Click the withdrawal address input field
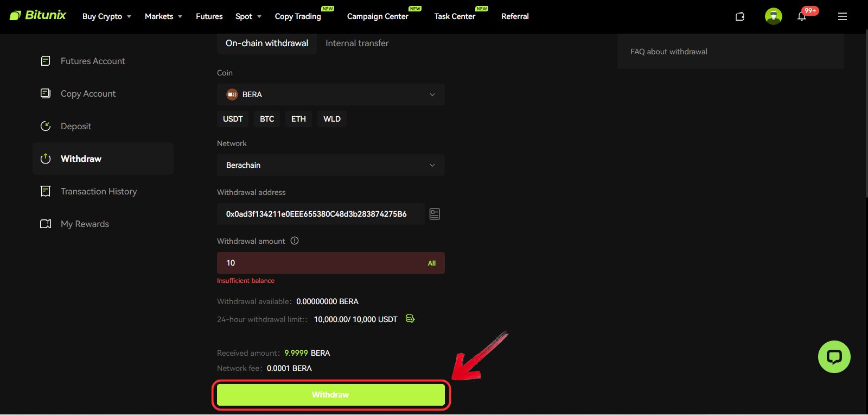Viewport: 868px width, 416px height. (321, 214)
